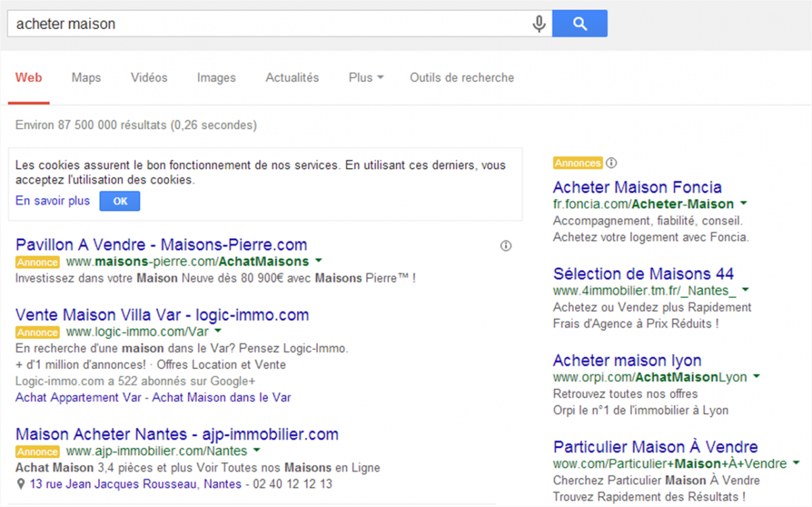Go to the Actualités tab
Viewport: 812px width, 507px height.
pyautogui.click(x=292, y=78)
